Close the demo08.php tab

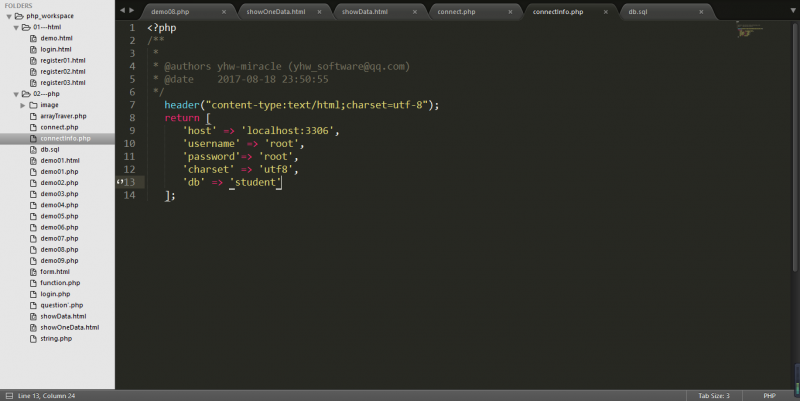click(223, 12)
